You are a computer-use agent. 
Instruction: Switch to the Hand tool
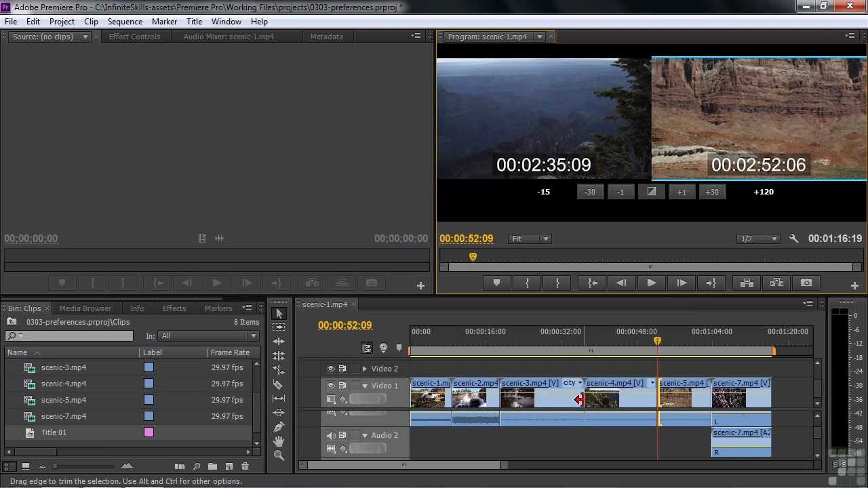(279, 441)
